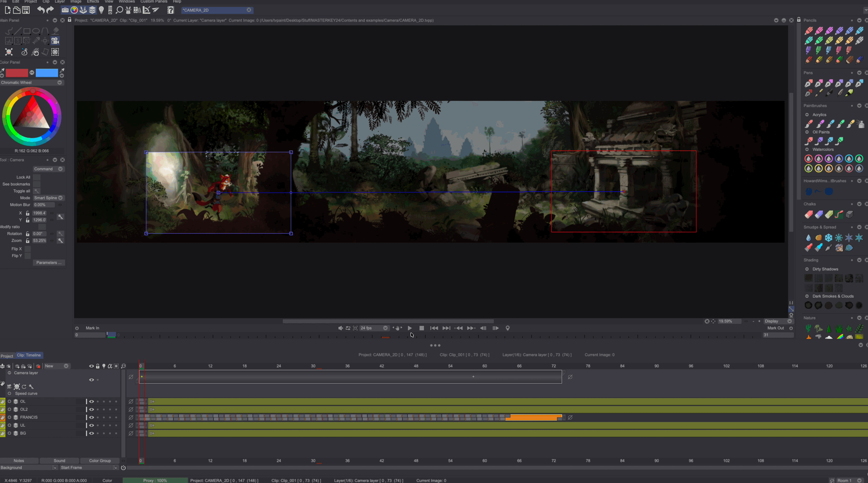Select the magnifying glass zoom toolbar icon
The height and width of the screenshot is (483, 868).
pyautogui.click(x=119, y=10)
